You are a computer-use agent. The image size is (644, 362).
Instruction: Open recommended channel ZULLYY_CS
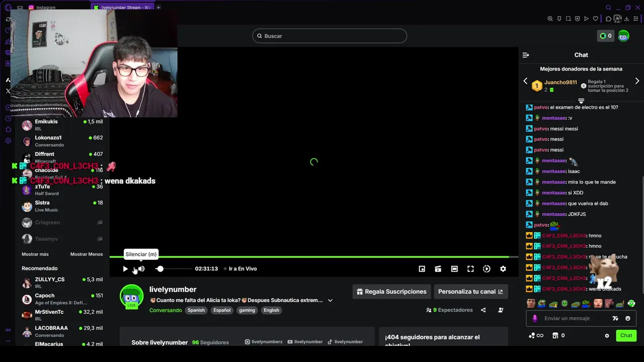point(62,283)
